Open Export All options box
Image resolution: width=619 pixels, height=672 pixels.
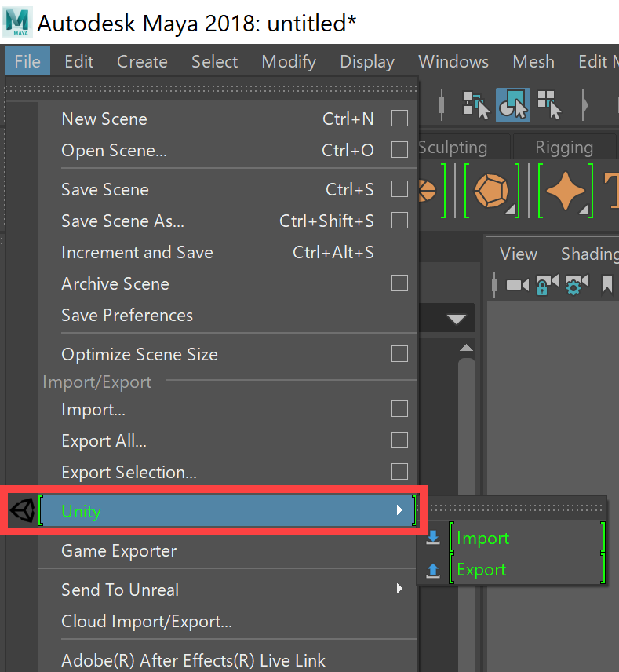point(399,440)
